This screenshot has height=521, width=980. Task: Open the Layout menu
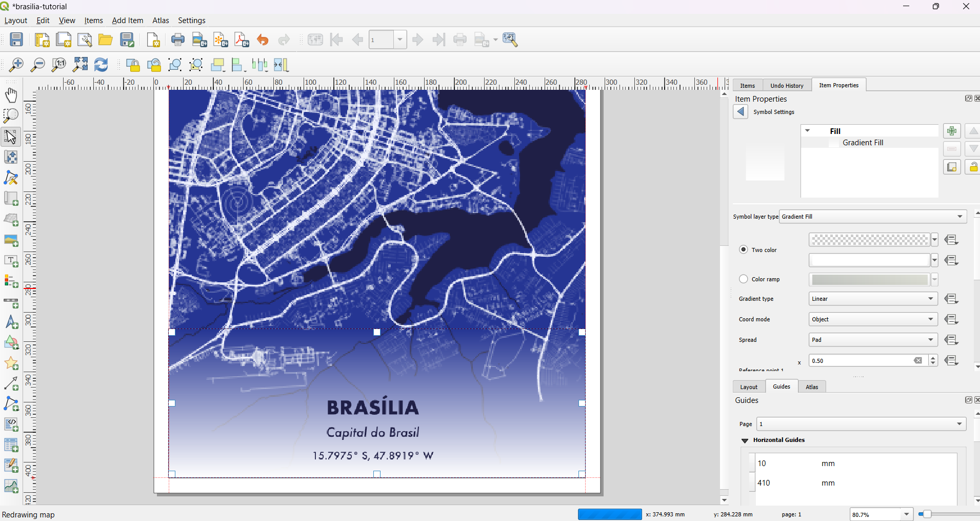point(15,21)
